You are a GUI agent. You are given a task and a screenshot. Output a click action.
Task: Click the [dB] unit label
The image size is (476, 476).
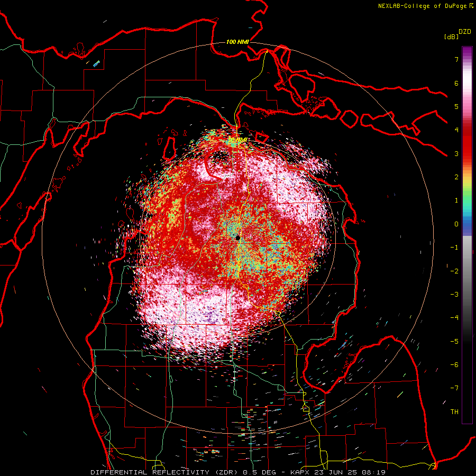[x=451, y=36]
